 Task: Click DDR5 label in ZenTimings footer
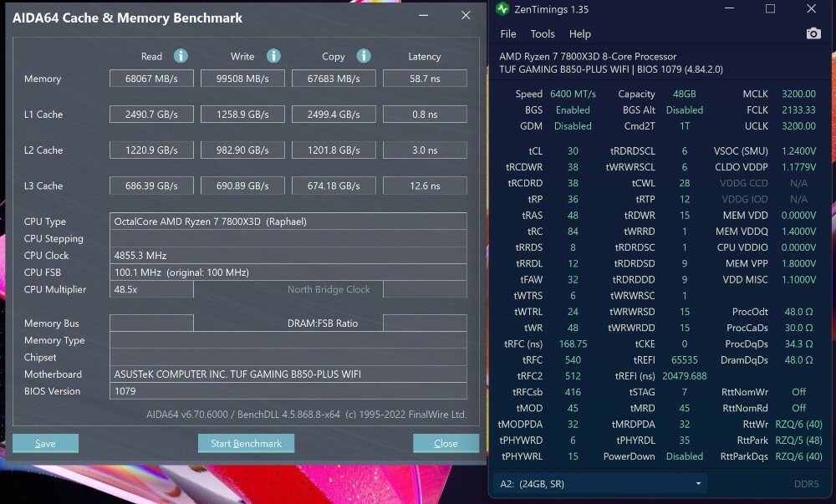[806, 484]
